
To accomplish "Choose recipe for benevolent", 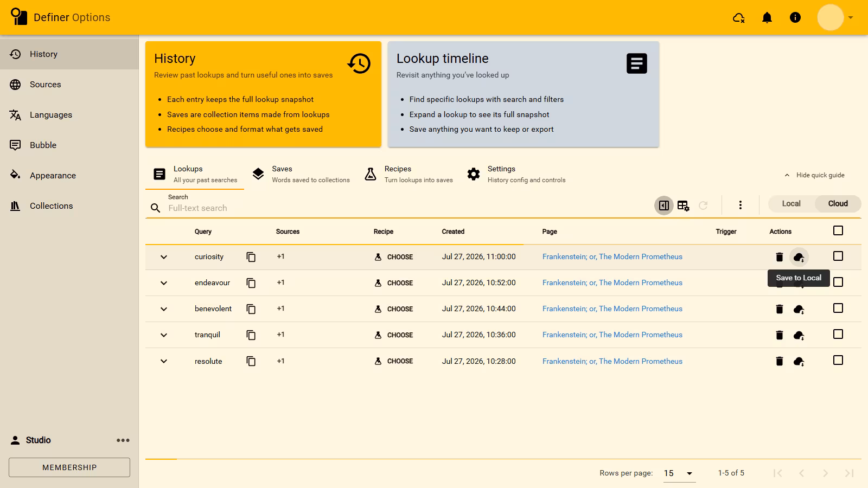I will point(394,309).
